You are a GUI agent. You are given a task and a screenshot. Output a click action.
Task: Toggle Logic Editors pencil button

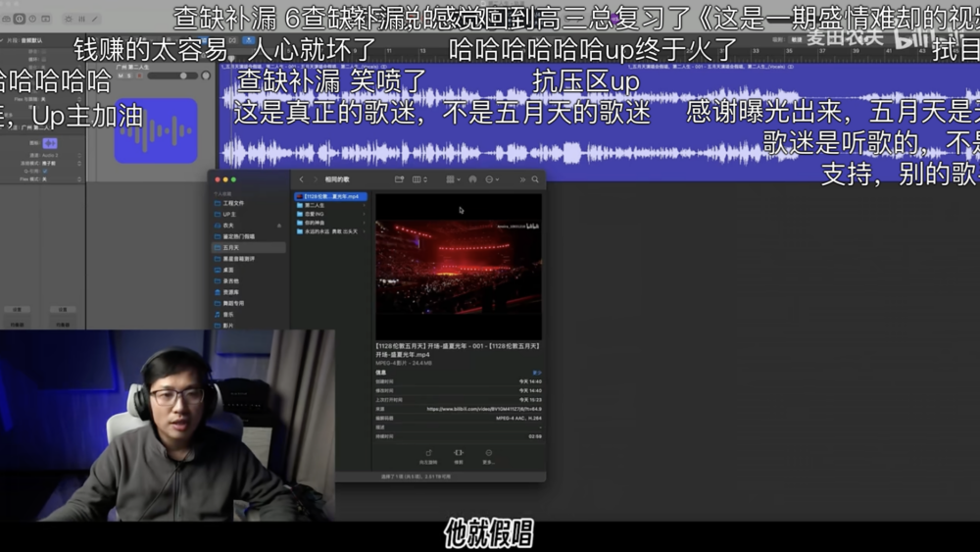pyautogui.click(x=95, y=19)
